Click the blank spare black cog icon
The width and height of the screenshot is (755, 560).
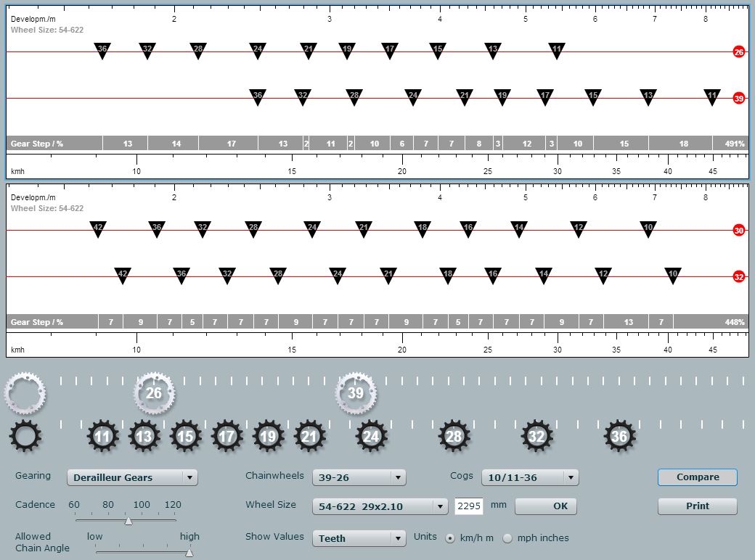tap(25, 437)
